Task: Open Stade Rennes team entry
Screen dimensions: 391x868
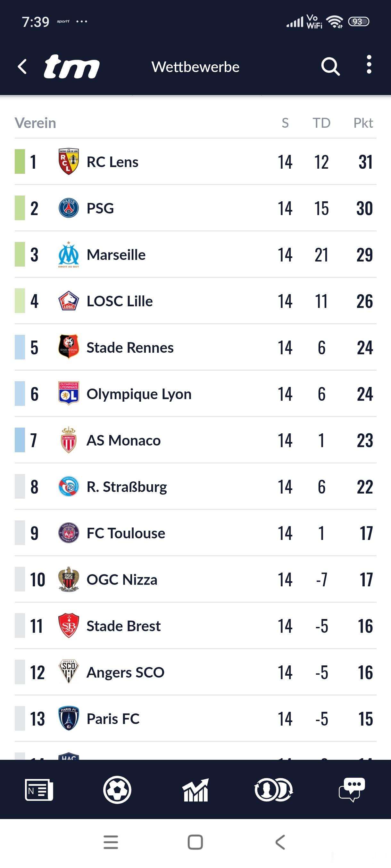Action: (130, 347)
